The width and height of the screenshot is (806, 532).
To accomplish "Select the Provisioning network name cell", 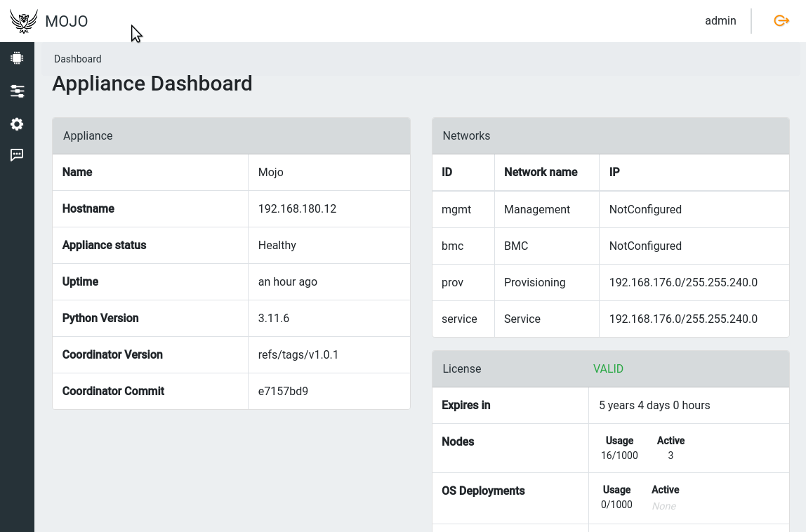I will click(x=534, y=283).
